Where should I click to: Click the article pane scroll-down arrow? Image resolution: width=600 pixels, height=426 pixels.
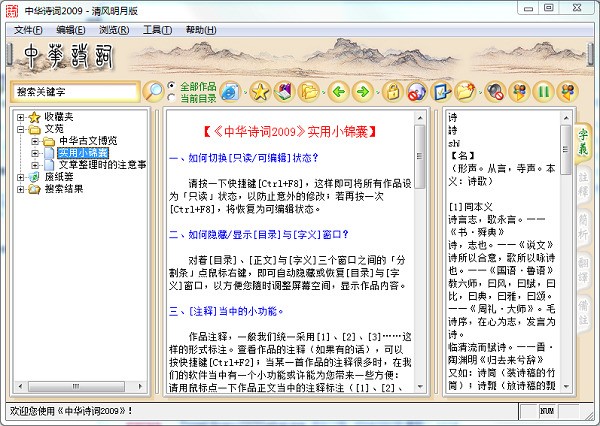pyautogui.click(x=420, y=386)
